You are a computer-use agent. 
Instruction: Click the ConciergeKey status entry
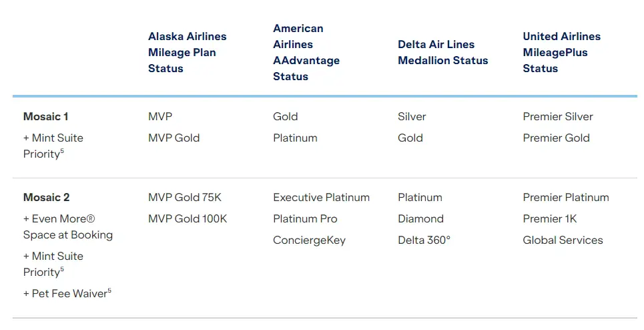coord(309,240)
